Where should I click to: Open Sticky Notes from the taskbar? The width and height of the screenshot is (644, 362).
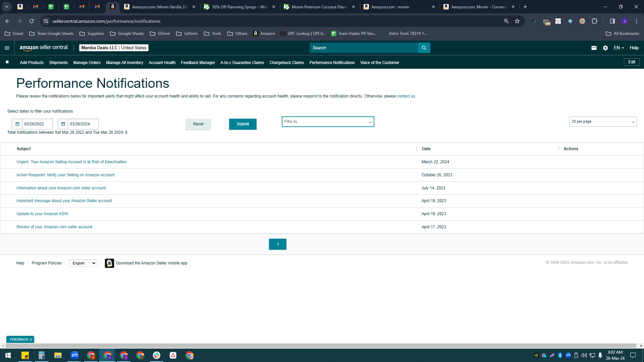[x=25, y=355]
